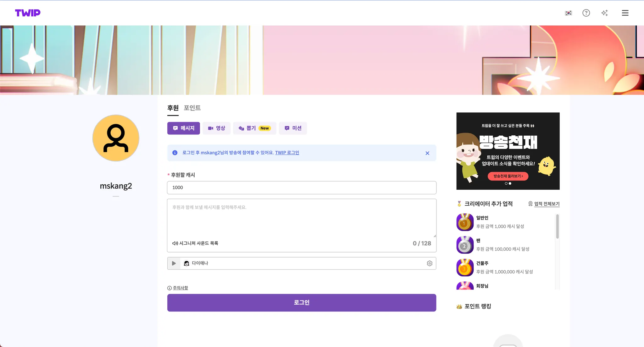This screenshot has width=644, height=347.
Task: Click the sparkle stars icon in header
Action: (604, 13)
